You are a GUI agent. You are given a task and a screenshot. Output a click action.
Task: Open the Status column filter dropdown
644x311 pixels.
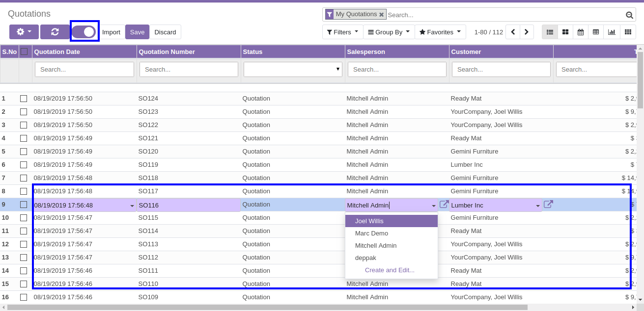(x=293, y=69)
